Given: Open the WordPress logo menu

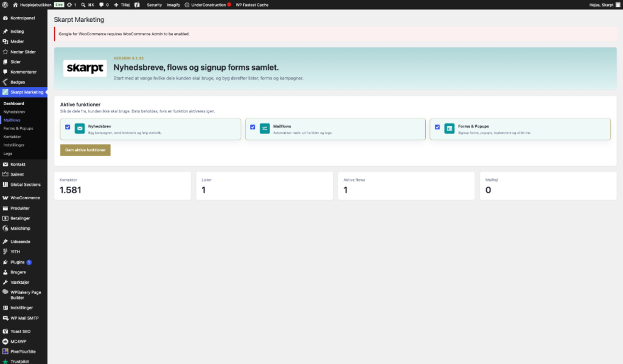Looking at the screenshot, I should click(5, 5).
